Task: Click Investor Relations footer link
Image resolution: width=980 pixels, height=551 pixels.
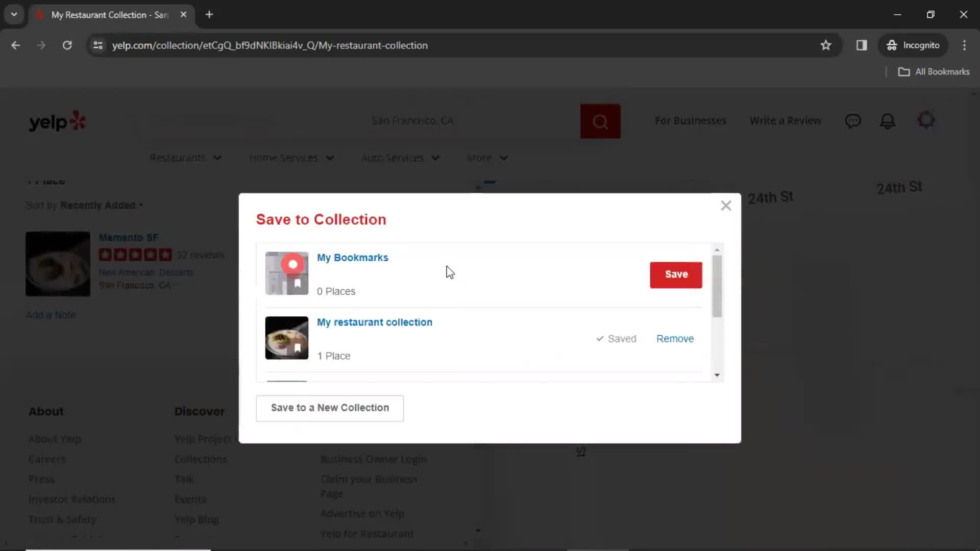Action: (x=72, y=499)
